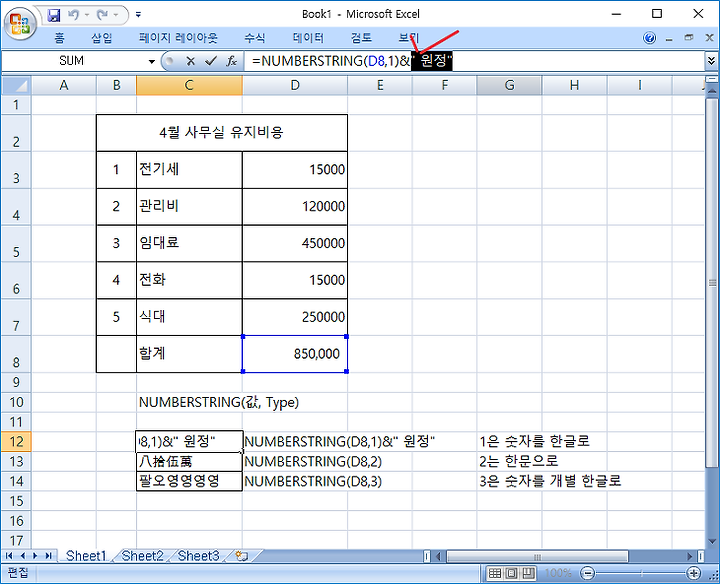720x584 pixels.
Task: Close the workbook window in ribbon
Action: (709, 38)
